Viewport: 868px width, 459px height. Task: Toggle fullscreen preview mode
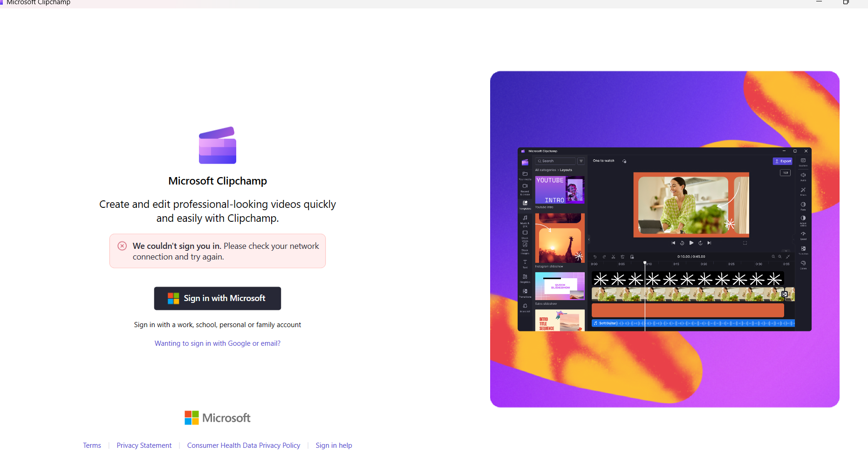(x=745, y=243)
